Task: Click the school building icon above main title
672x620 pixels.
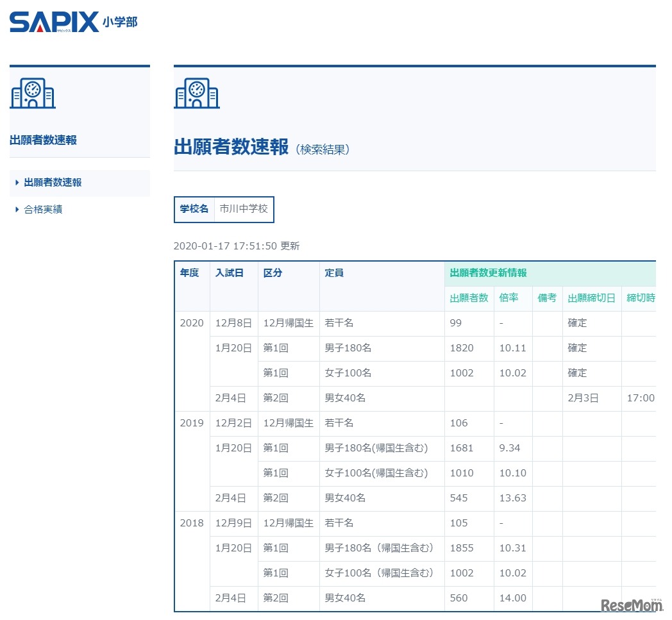Action: pyautogui.click(x=197, y=94)
